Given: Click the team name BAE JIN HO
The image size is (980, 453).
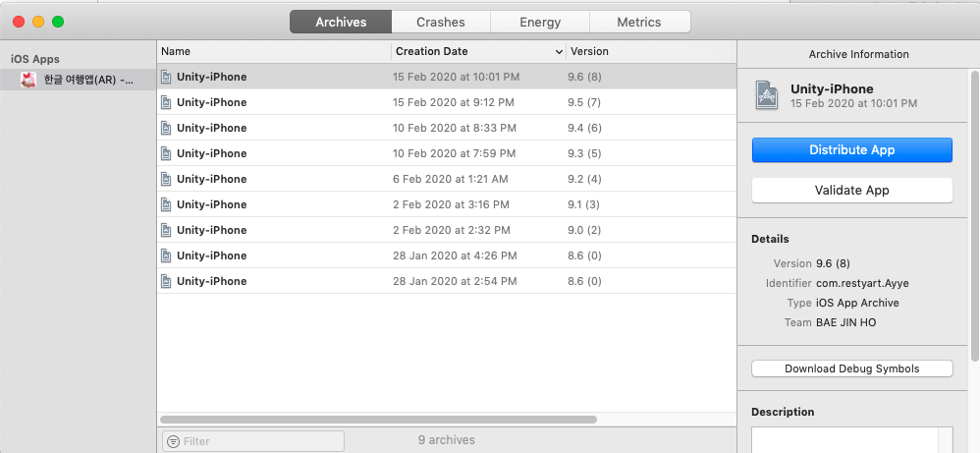Looking at the screenshot, I should pyautogui.click(x=846, y=323).
